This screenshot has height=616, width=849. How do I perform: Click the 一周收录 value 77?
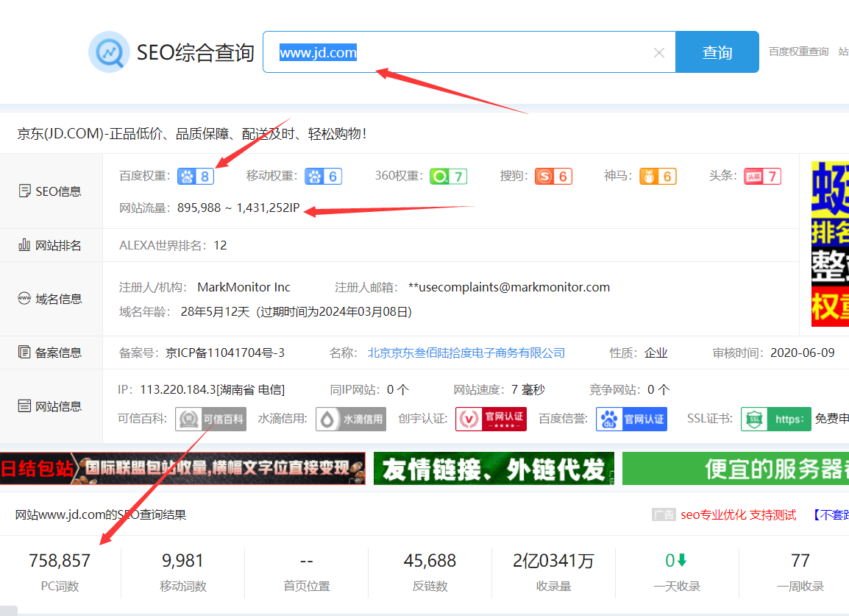(x=800, y=561)
